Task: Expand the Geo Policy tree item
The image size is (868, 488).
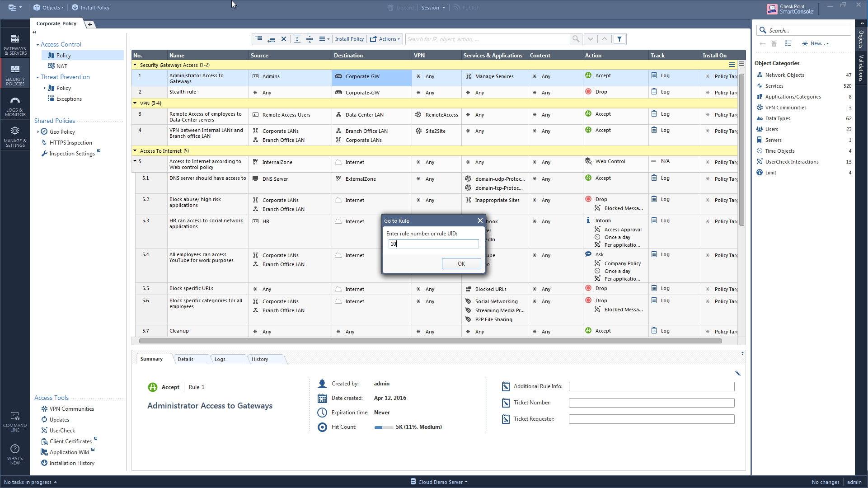Action: click(x=38, y=132)
